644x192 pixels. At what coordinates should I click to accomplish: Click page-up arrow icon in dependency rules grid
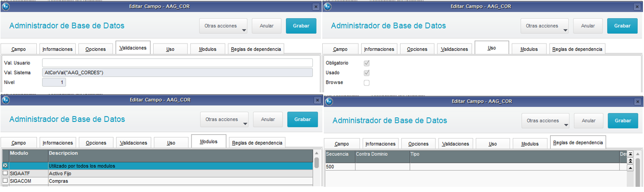click(x=631, y=161)
